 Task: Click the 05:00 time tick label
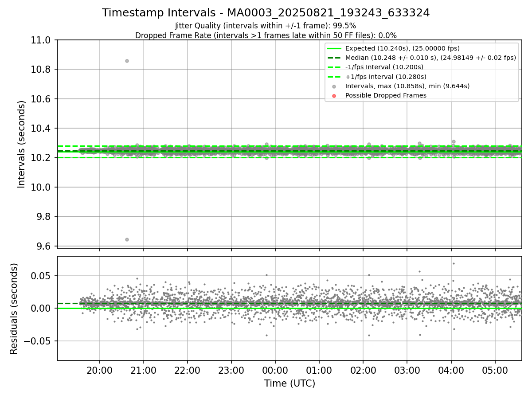point(495,371)
